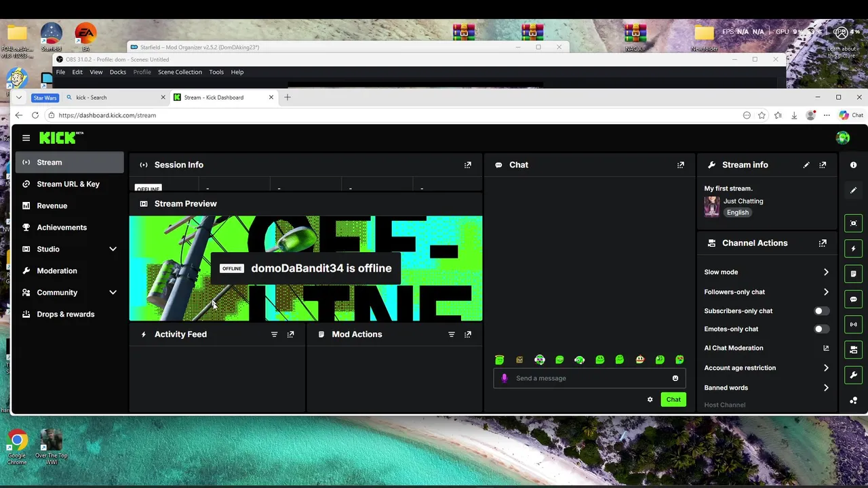Click the three-dots icon at right toolbar bottom

pos(853,401)
